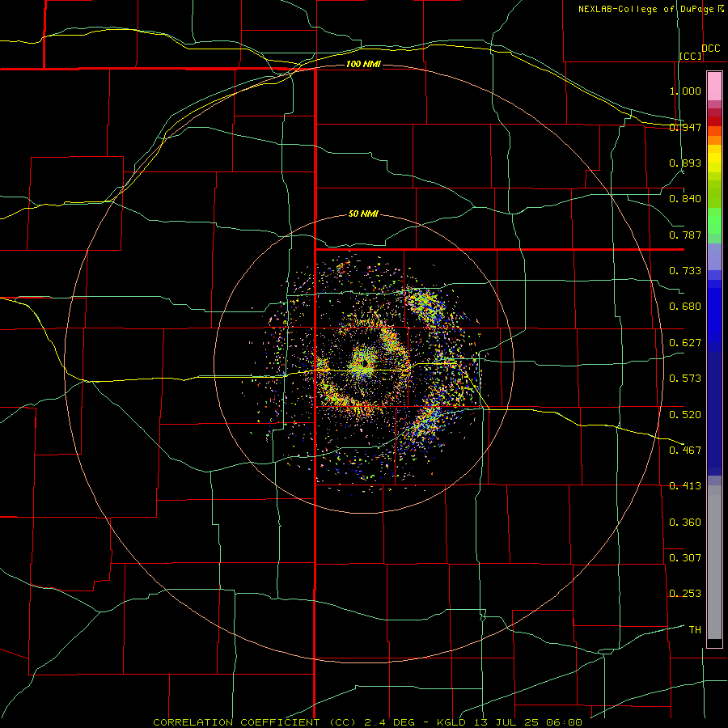Click the KGLD 13 JUL 25 06:00 timestamp

(510, 722)
